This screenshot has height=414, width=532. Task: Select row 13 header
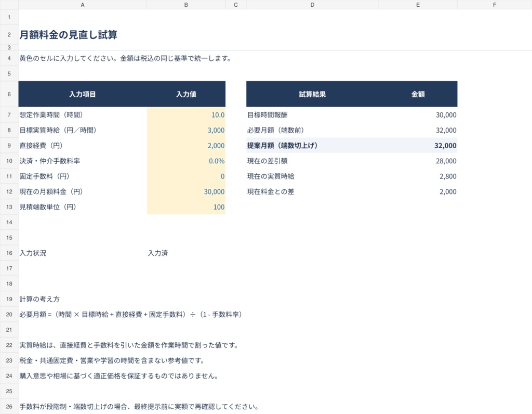(9, 207)
